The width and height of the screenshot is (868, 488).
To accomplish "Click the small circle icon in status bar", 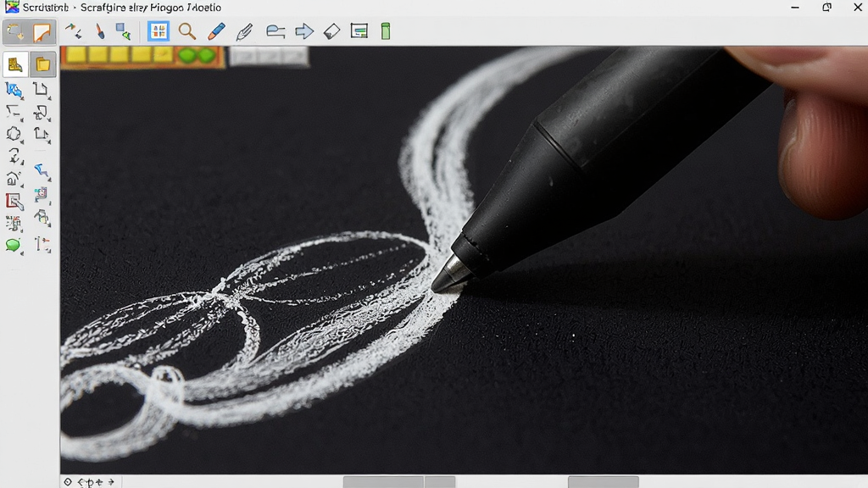I will click(68, 482).
